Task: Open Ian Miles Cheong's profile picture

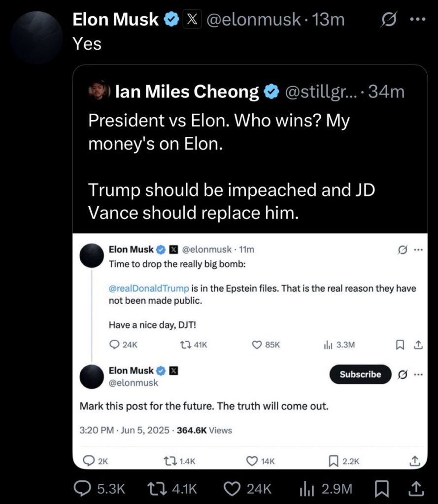Action: [99, 91]
